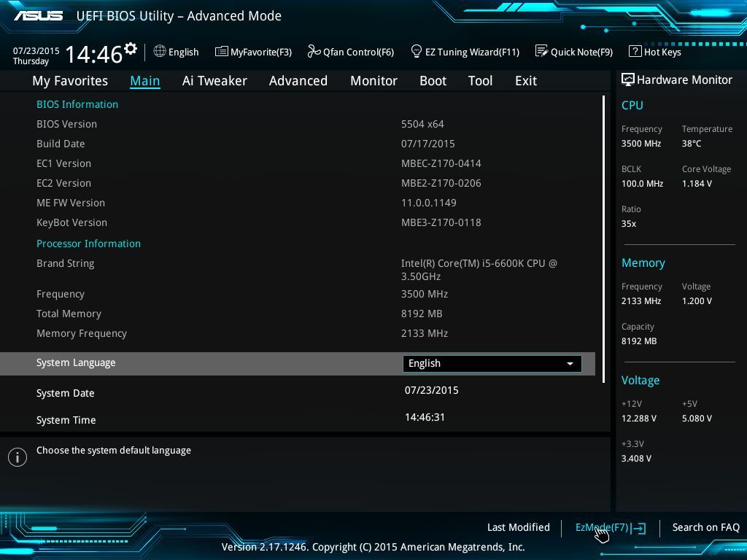Select the System Language row label
The height and width of the screenshot is (560, 747).
point(76,363)
